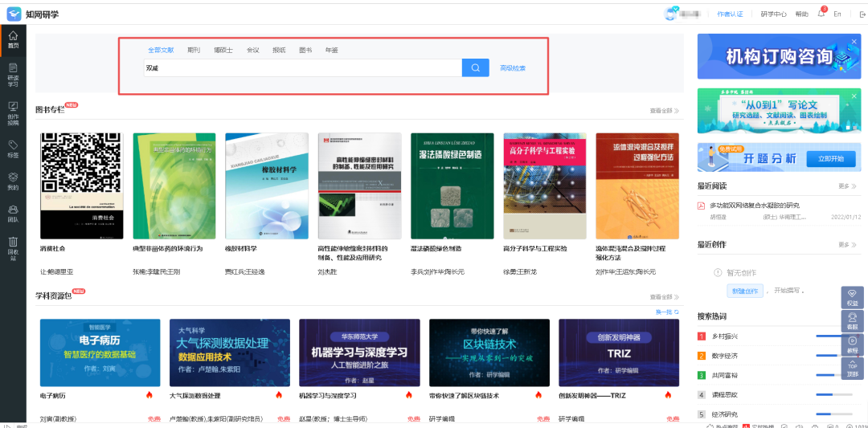The image size is (868, 428).
Task: Select the 全部文献 search tab
Action: click(x=161, y=50)
